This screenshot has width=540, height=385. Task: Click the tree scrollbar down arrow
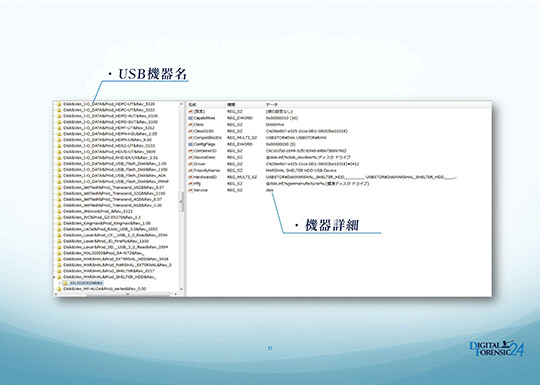pos(181,290)
